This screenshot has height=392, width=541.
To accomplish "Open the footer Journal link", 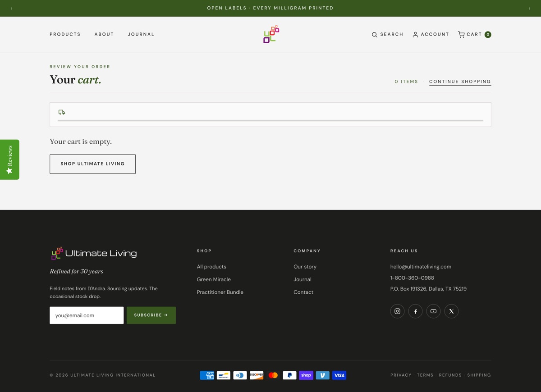I will [x=303, y=279].
